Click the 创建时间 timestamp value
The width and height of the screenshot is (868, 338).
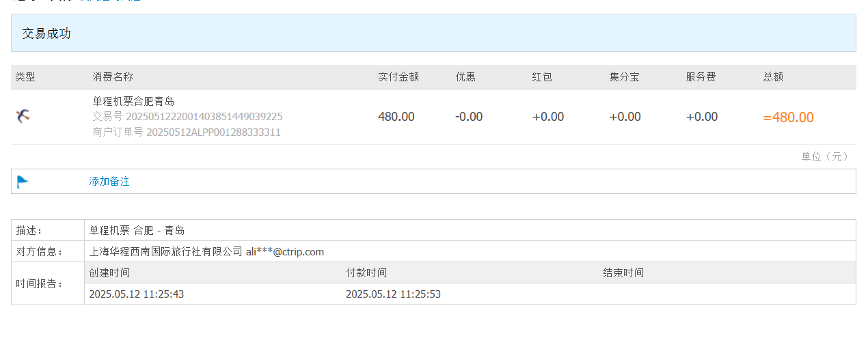tap(136, 294)
